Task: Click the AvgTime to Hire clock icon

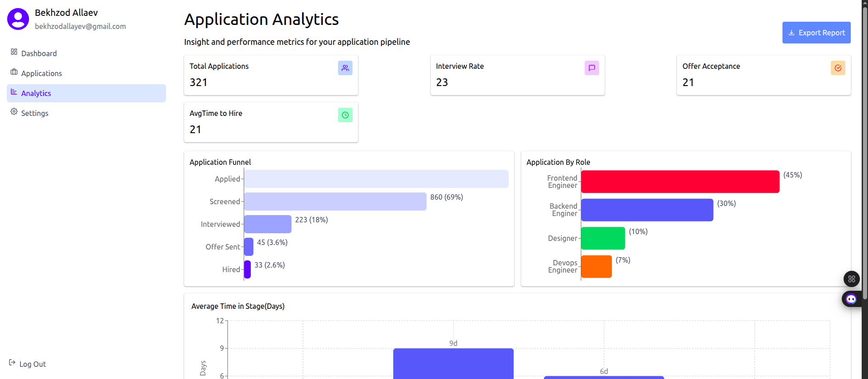Action: pyautogui.click(x=345, y=115)
